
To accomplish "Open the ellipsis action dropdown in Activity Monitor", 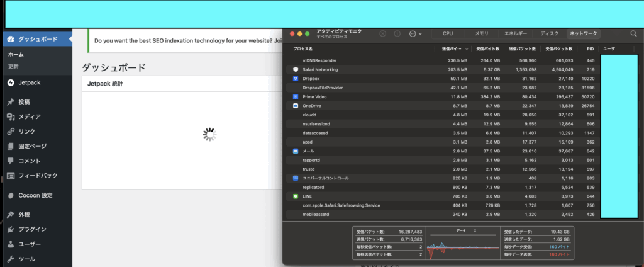I will (x=416, y=34).
